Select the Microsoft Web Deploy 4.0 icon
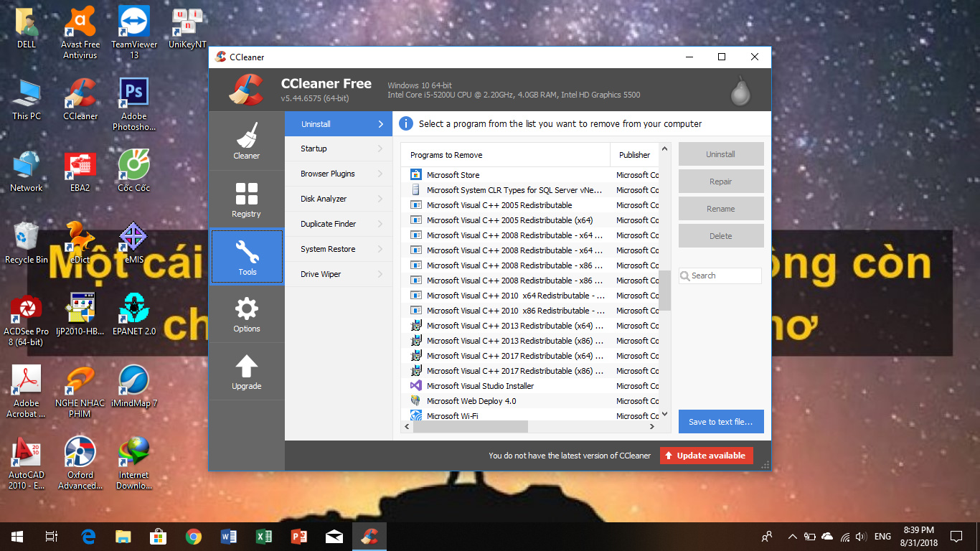This screenshot has width=980, height=551. pyautogui.click(x=415, y=400)
